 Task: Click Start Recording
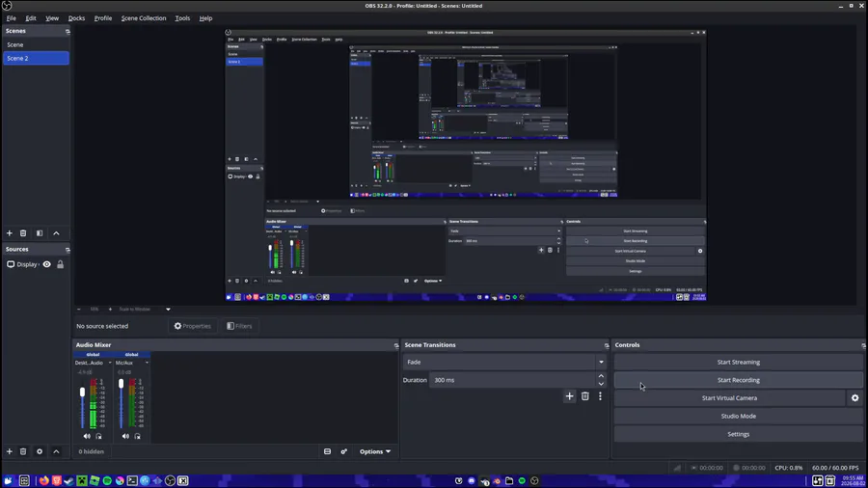point(738,380)
